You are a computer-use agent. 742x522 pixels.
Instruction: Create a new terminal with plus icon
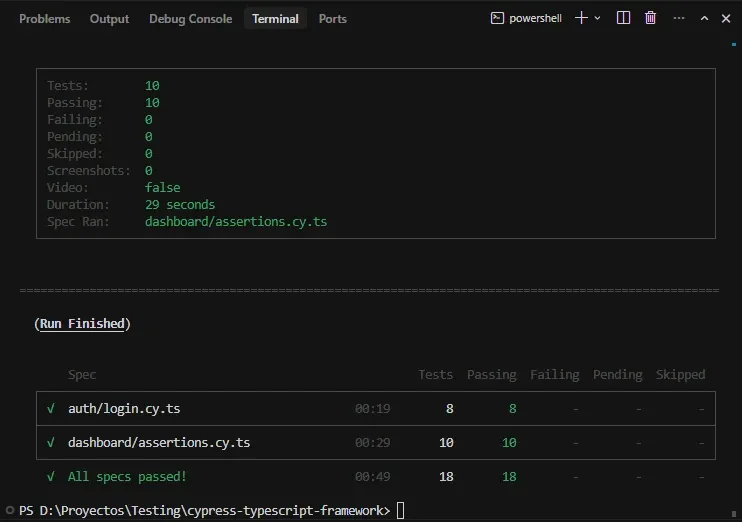[x=581, y=18]
